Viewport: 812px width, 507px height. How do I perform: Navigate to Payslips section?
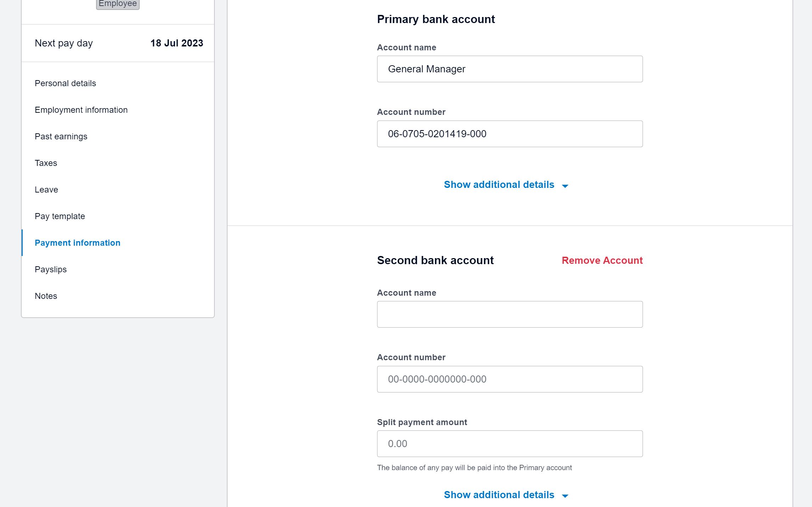[x=51, y=269]
